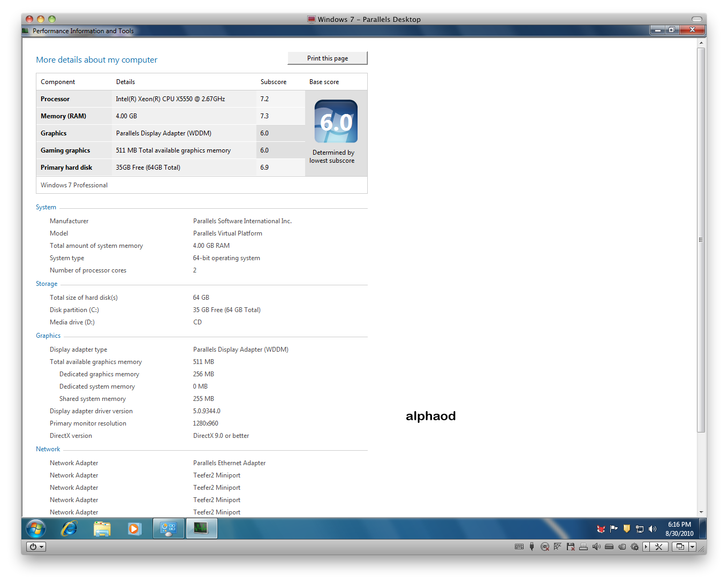This screenshot has width=728, height=584.
Task: Click the Parallels floppy disk icon
Action: 571,547
